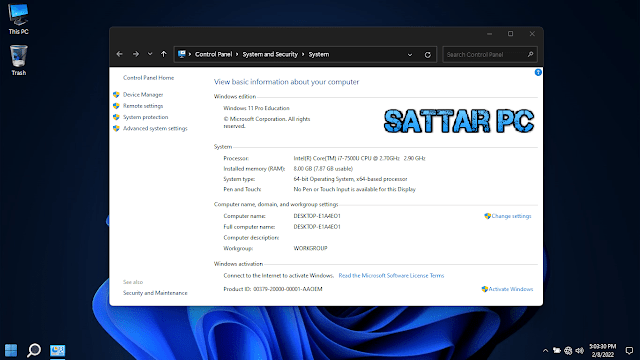Screen dimensions: 640x360
Task: Open System protection link
Action: tap(145, 117)
